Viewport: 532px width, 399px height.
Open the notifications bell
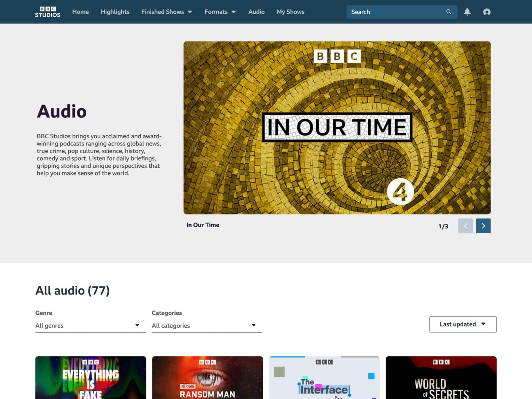click(x=467, y=12)
